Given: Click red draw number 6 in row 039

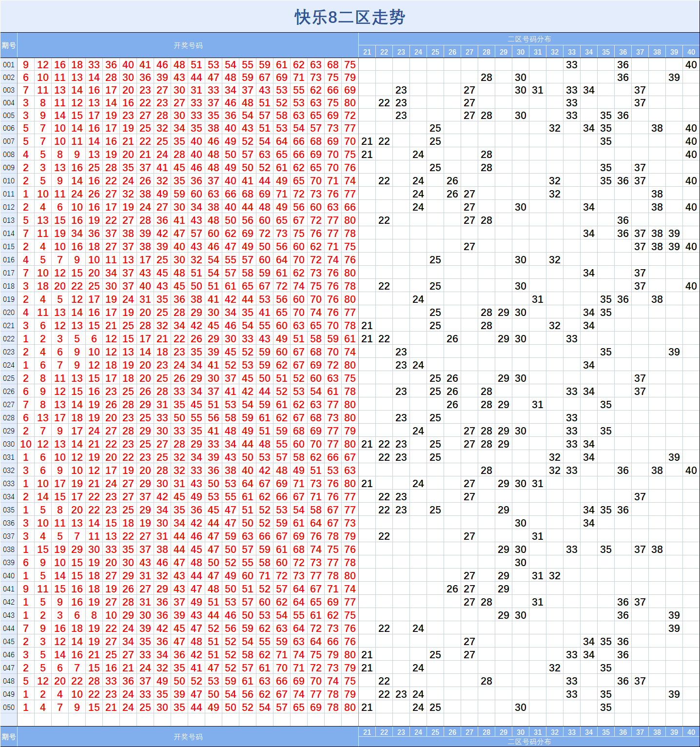Looking at the screenshot, I should click(x=26, y=563).
